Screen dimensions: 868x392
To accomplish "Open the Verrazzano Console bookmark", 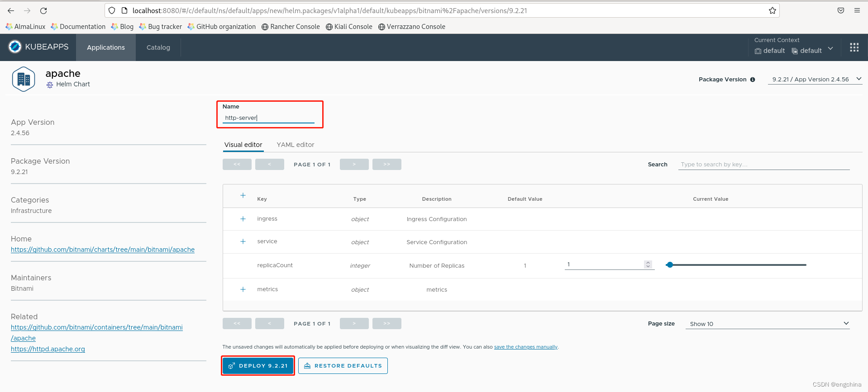I will pos(412,27).
